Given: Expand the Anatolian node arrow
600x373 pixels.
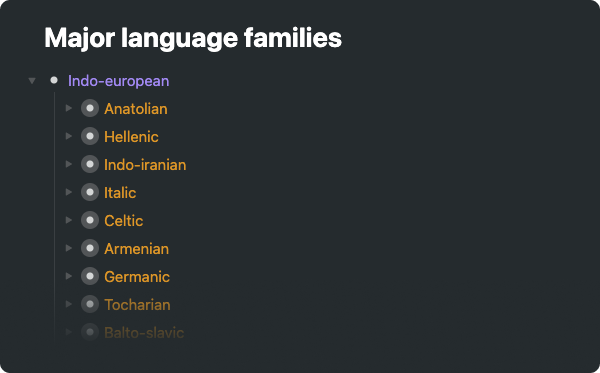Looking at the screenshot, I should tap(69, 108).
